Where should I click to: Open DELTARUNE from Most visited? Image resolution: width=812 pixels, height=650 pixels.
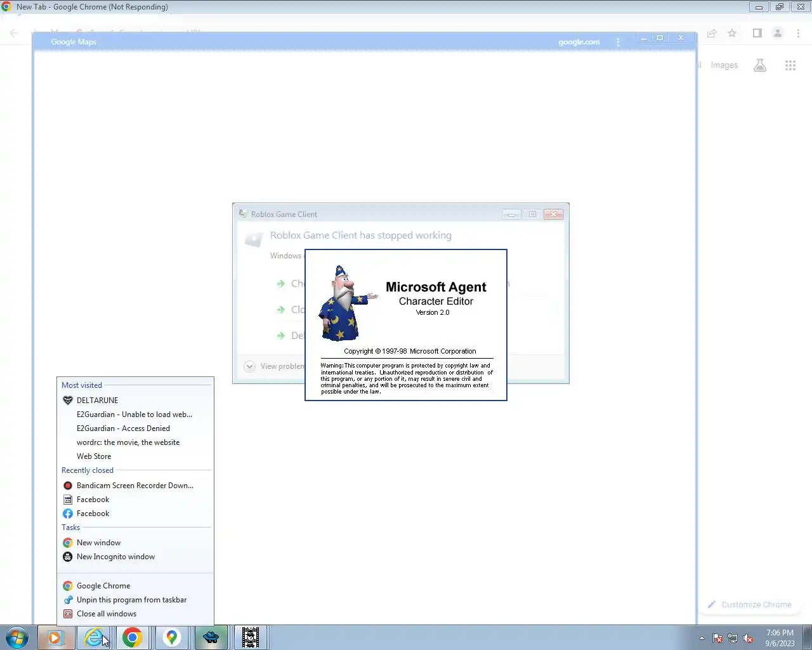(135, 401)
